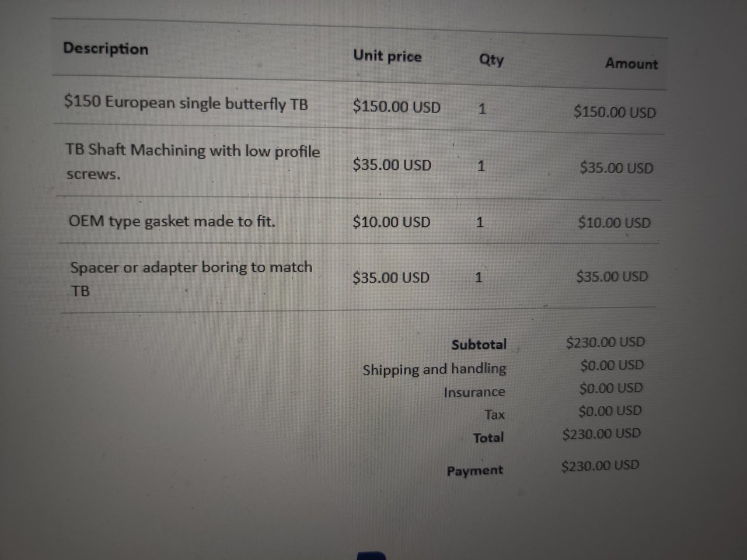Click the $10.00 USD amount for gasket

(x=614, y=222)
